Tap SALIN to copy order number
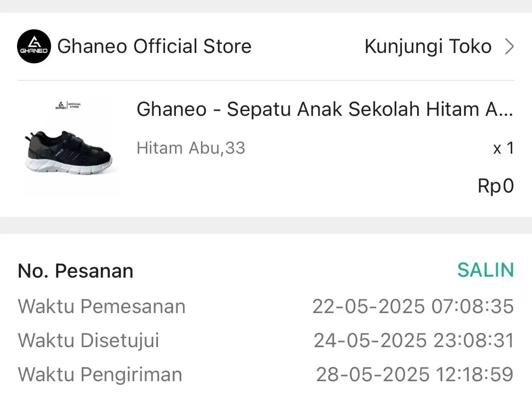This screenshot has height=402, width=532. coord(486,270)
